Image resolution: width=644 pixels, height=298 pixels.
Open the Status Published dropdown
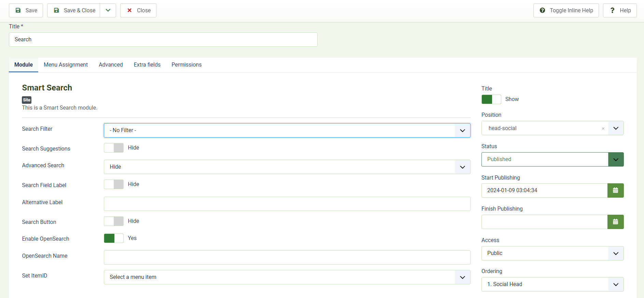click(552, 159)
